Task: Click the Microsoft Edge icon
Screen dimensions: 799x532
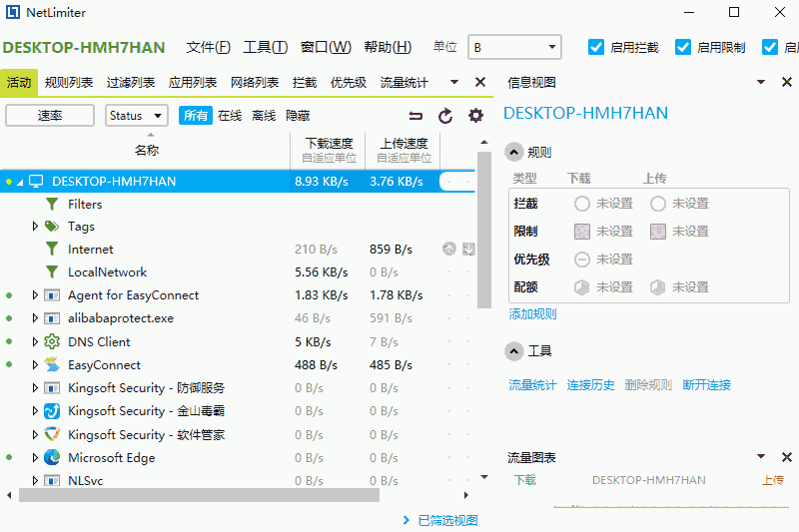Action: tap(52, 457)
